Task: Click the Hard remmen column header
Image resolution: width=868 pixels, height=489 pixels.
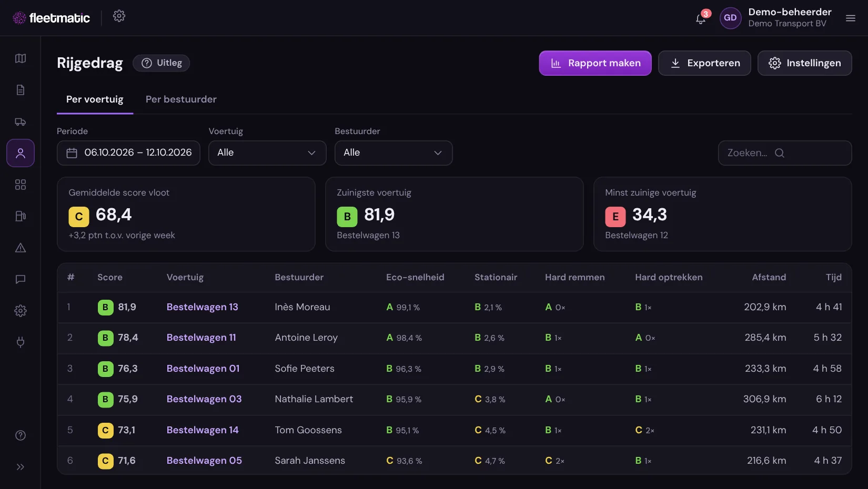Action: click(575, 277)
